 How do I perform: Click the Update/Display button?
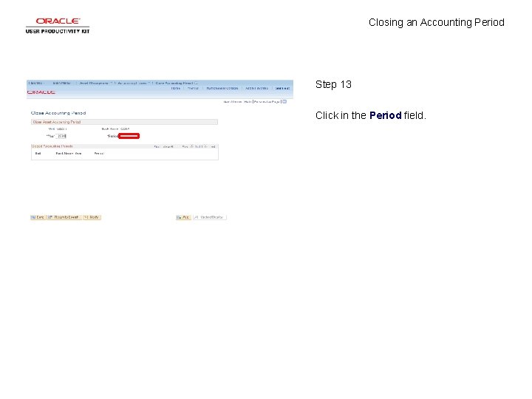tap(209, 217)
